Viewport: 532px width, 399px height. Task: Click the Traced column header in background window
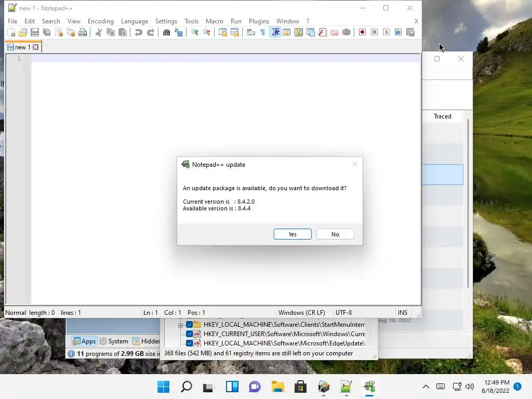click(x=443, y=116)
